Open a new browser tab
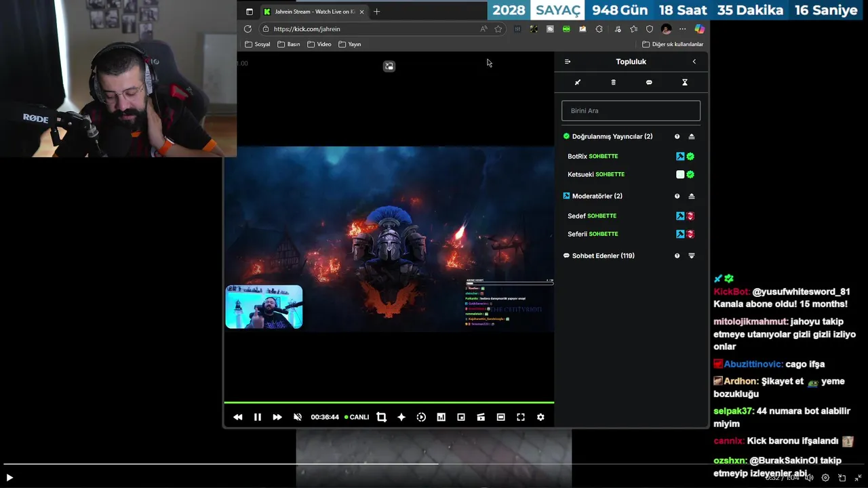 coord(377,12)
